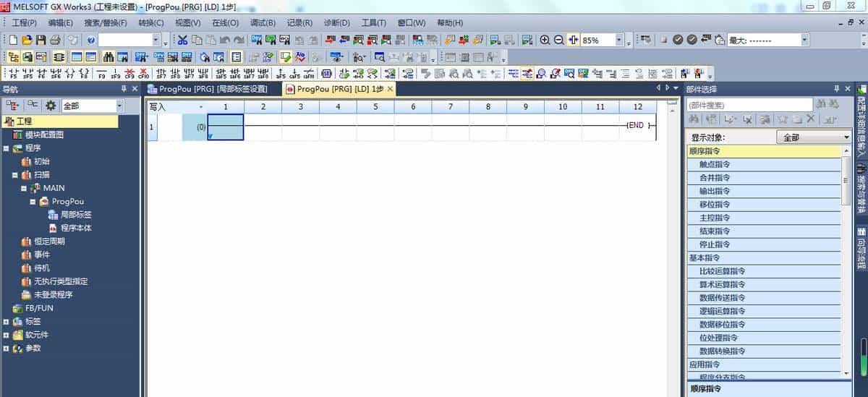This screenshot has height=397, width=868.
Task: Open the 工程(P) menu
Action: (x=25, y=22)
